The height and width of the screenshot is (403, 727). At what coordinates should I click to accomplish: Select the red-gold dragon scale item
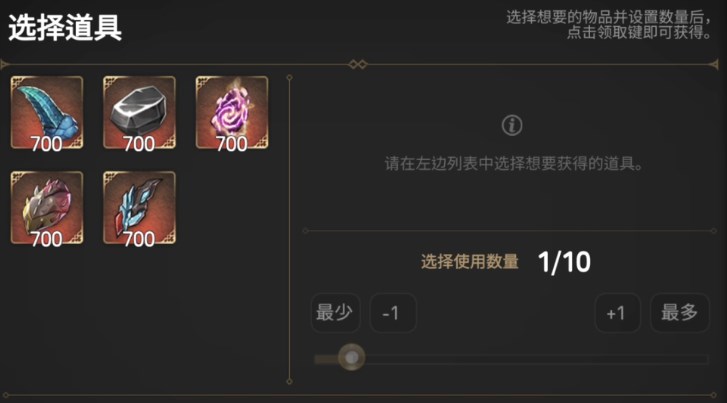(47, 208)
